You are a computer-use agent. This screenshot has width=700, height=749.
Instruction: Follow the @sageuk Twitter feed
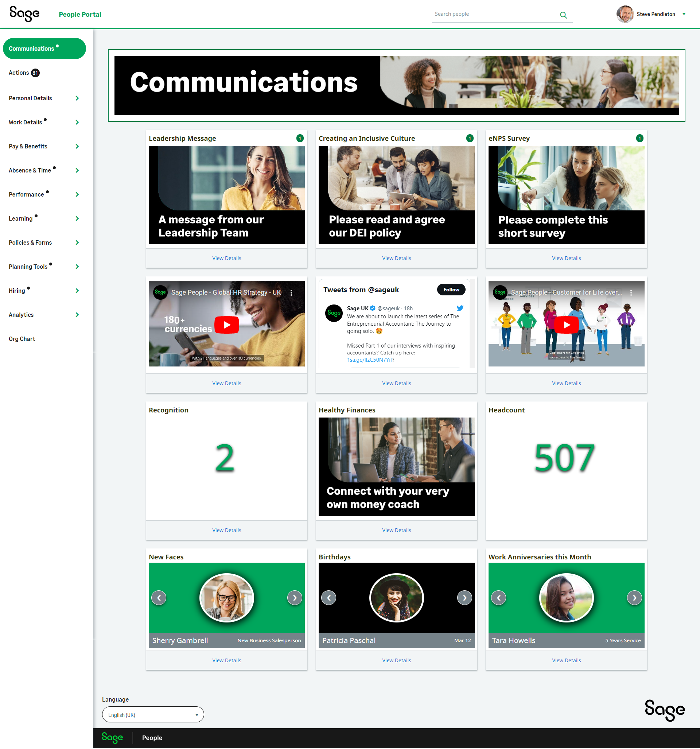(451, 289)
